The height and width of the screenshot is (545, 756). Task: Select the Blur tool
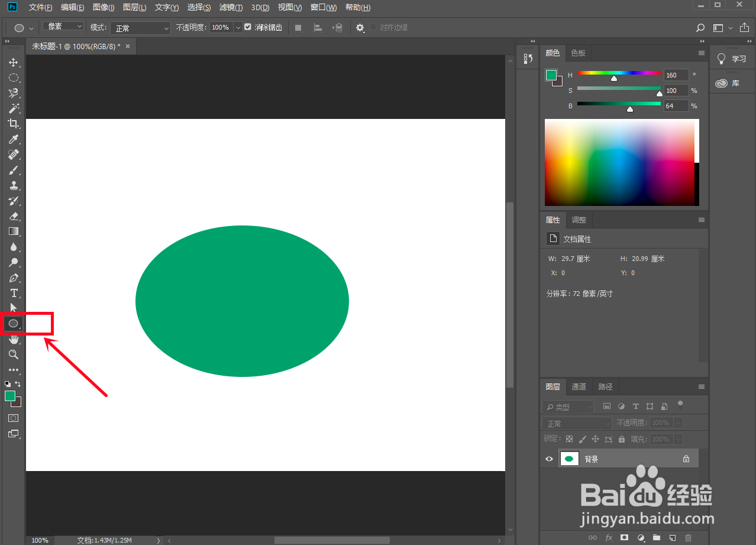(13, 247)
